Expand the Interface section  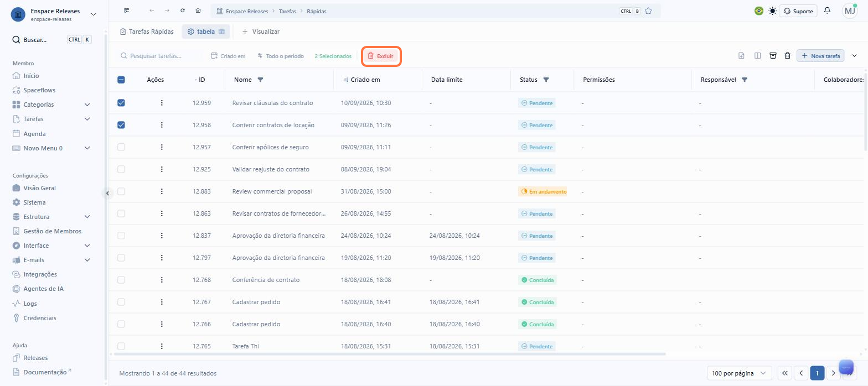coord(87,246)
